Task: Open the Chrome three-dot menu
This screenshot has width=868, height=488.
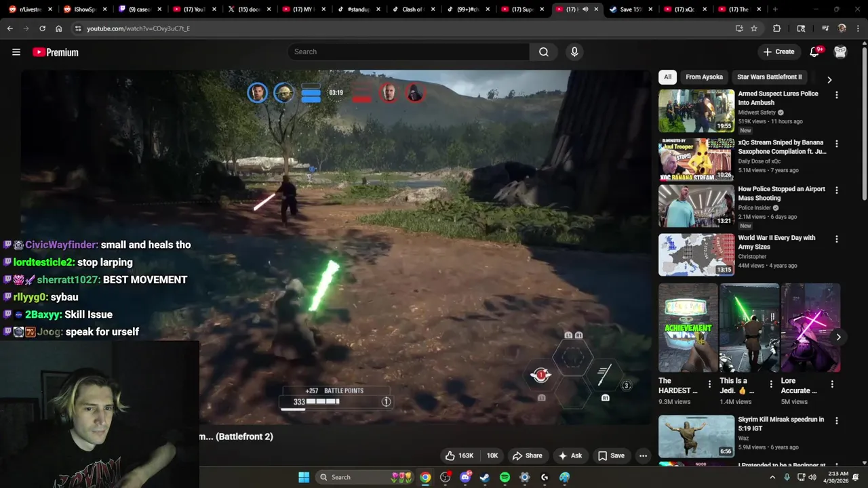Action: pyautogui.click(x=858, y=28)
